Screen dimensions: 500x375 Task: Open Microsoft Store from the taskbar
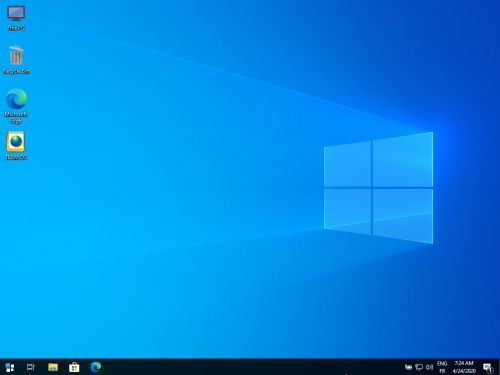point(74,367)
